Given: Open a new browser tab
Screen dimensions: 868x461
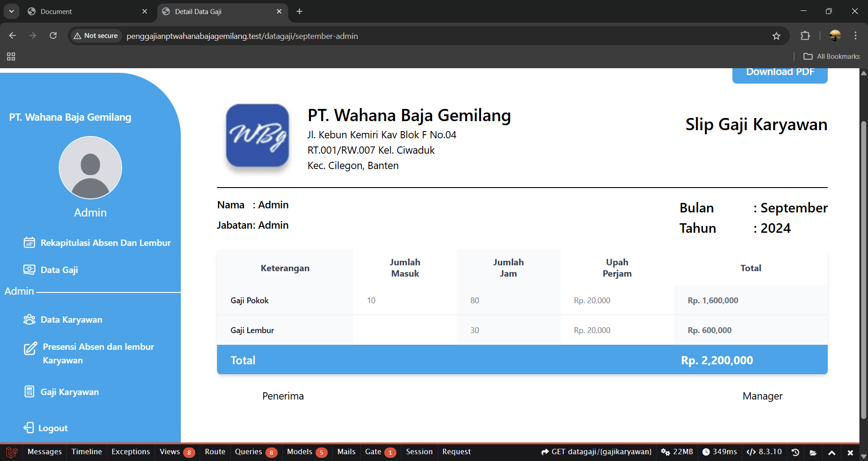Looking at the screenshot, I should point(299,11).
